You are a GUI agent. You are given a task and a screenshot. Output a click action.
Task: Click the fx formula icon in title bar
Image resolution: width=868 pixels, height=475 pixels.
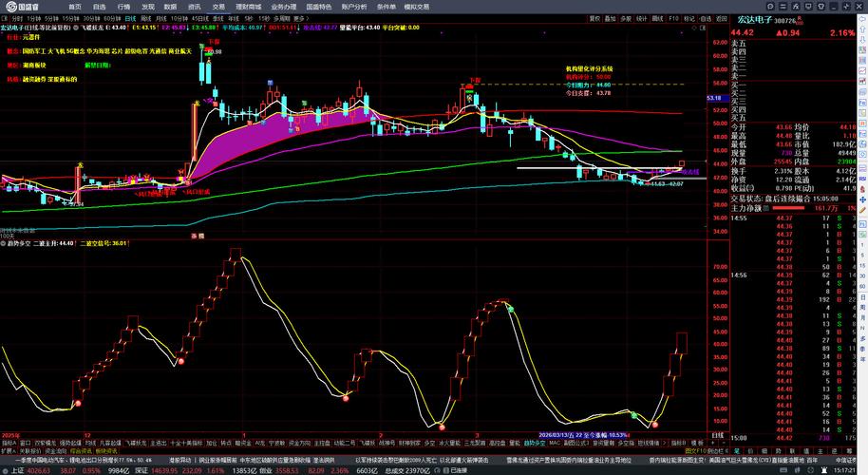click(796, 7)
